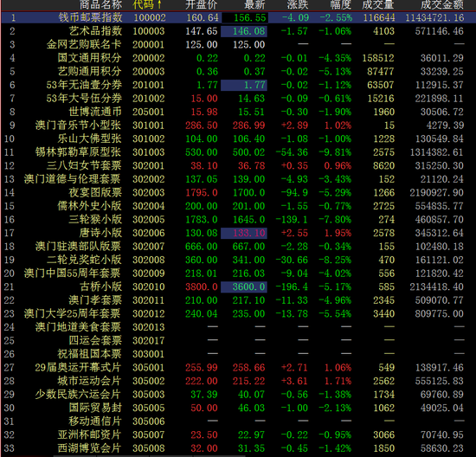Select row 53年无油壹分券
The width and height of the screenshot is (476, 457).
coord(238,85)
